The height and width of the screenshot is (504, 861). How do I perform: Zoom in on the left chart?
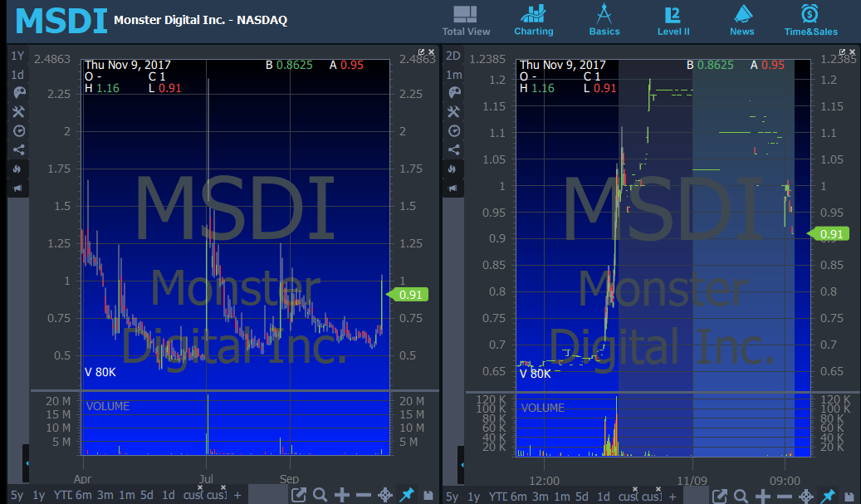[341, 495]
